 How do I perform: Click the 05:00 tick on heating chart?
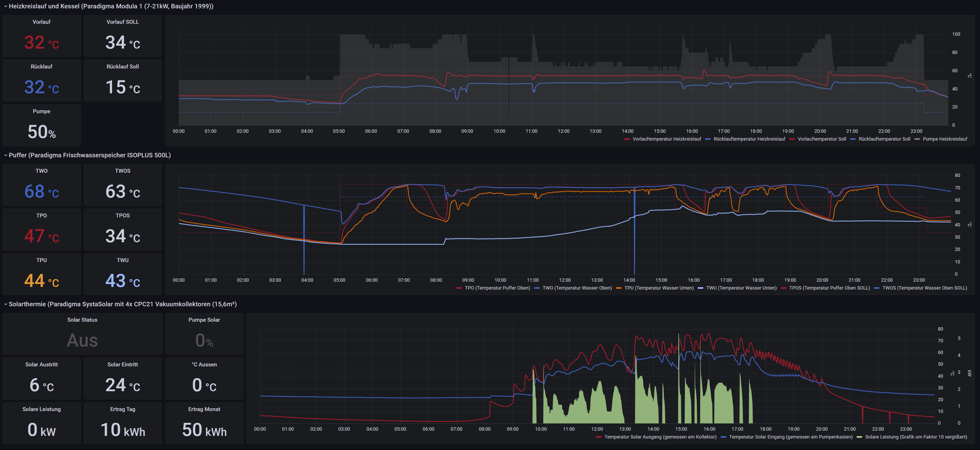[x=339, y=131]
